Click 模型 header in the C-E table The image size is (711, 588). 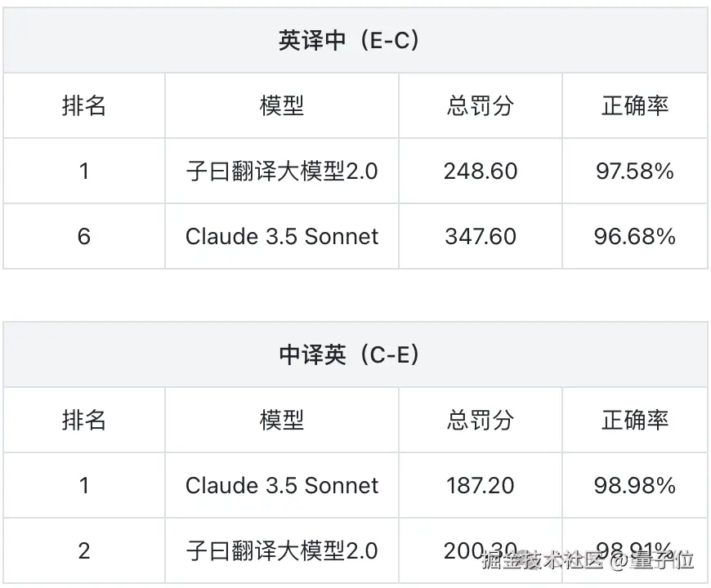tap(282, 421)
